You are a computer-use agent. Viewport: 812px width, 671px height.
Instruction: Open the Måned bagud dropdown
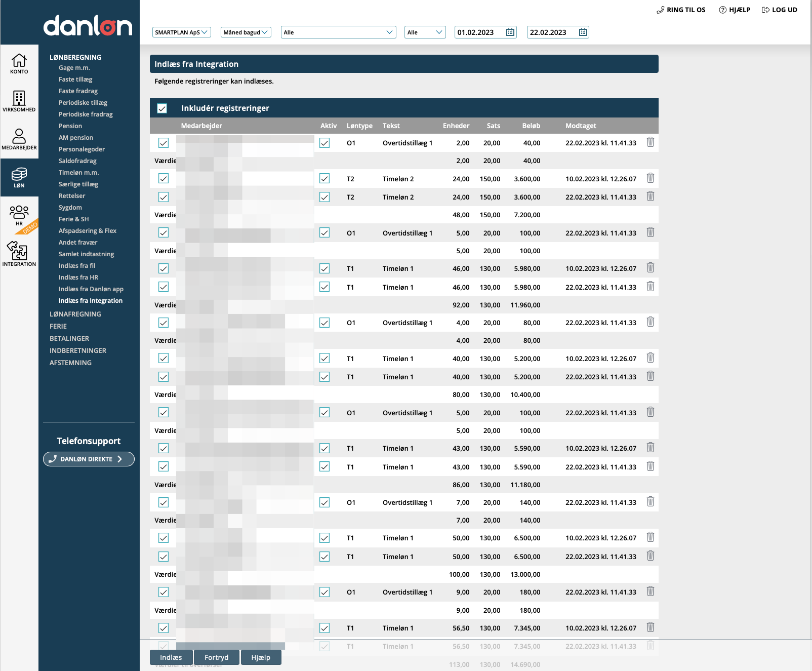246,32
